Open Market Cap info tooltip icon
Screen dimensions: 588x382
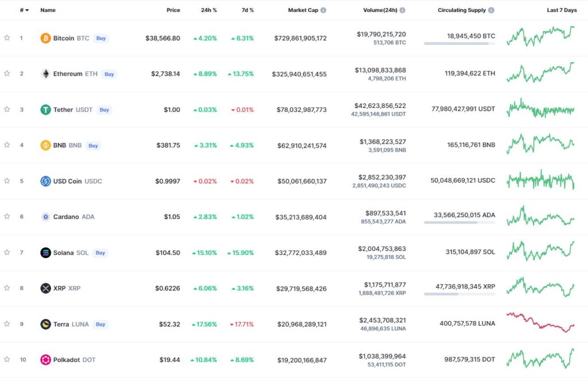[323, 10]
